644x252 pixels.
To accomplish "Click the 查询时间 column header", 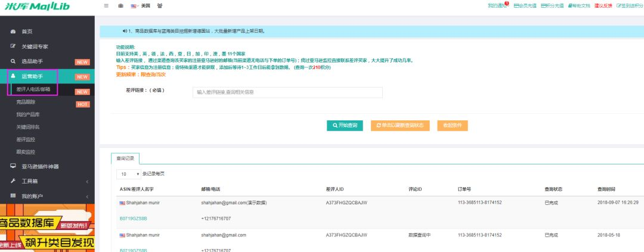I will [x=606, y=189].
